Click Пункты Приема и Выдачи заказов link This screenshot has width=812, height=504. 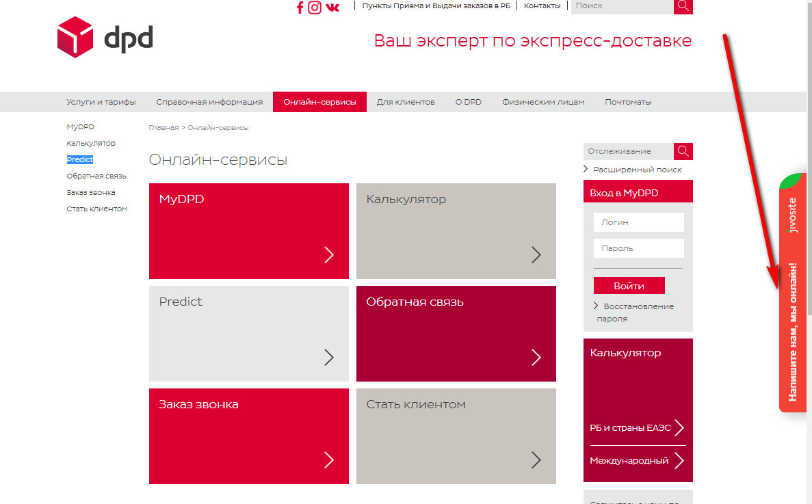[x=436, y=5]
